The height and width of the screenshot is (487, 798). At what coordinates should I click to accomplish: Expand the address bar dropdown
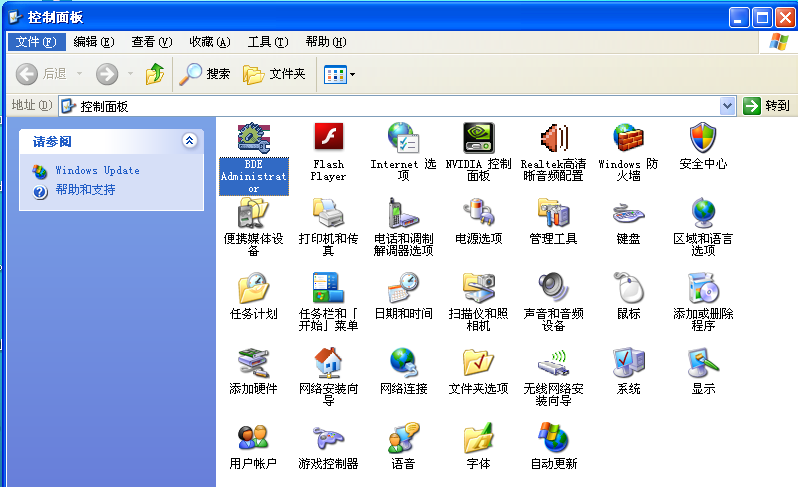click(x=728, y=106)
